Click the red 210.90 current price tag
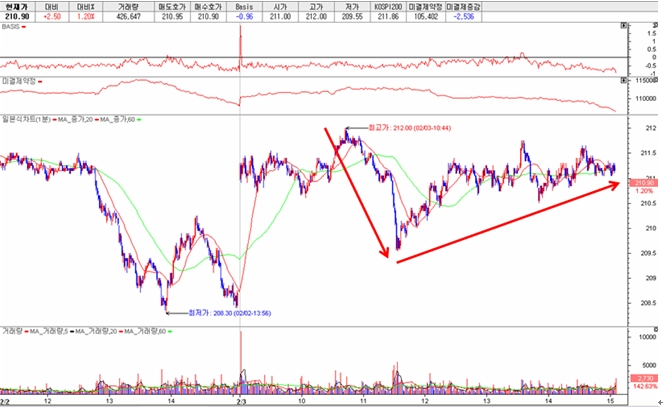This screenshot has height=407, width=663. tap(643, 182)
